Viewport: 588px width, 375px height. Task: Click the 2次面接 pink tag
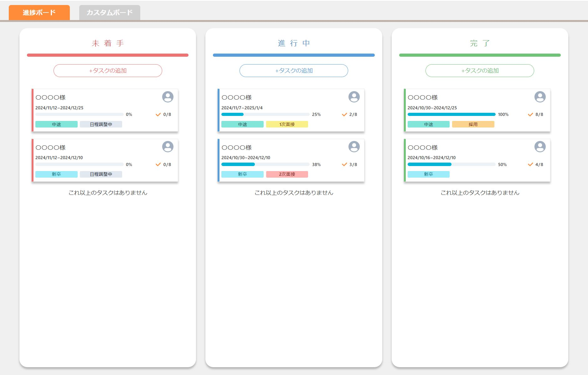[x=287, y=174]
